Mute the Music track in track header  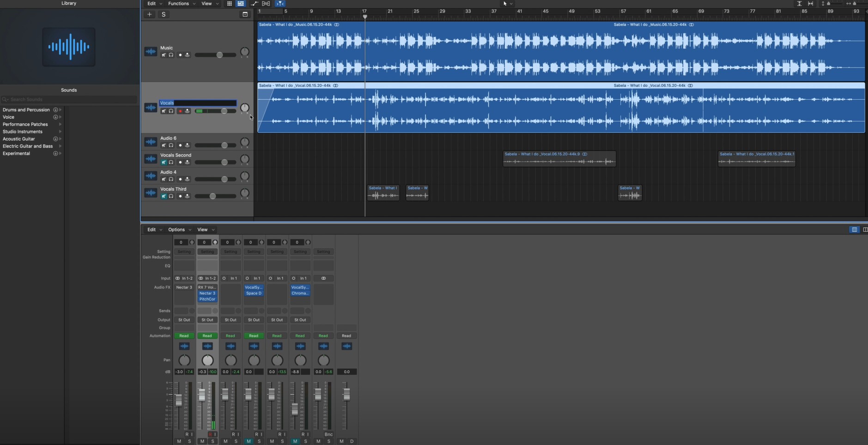pyautogui.click(x=164, y=55)
